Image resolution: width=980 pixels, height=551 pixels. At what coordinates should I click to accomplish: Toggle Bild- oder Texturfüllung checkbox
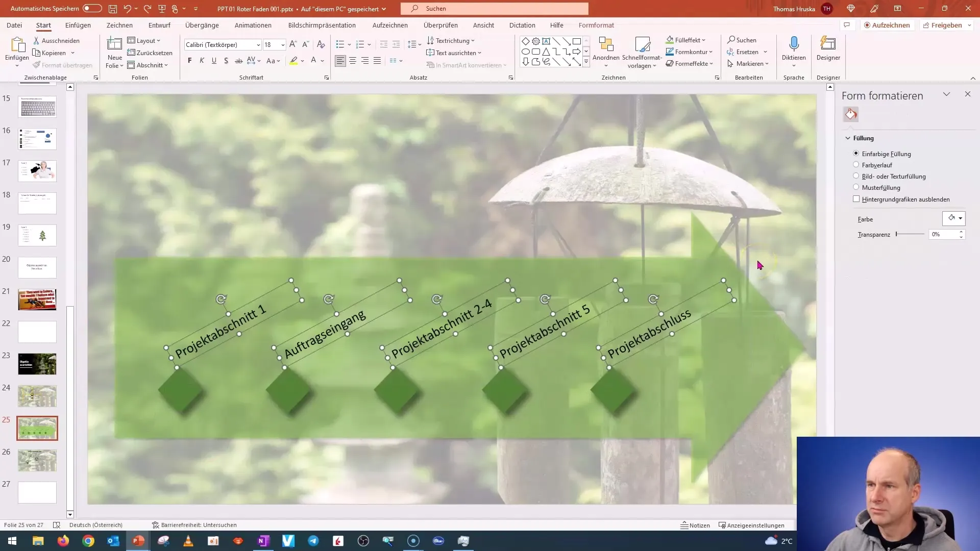pyautogui.click(x=856, y=176)
